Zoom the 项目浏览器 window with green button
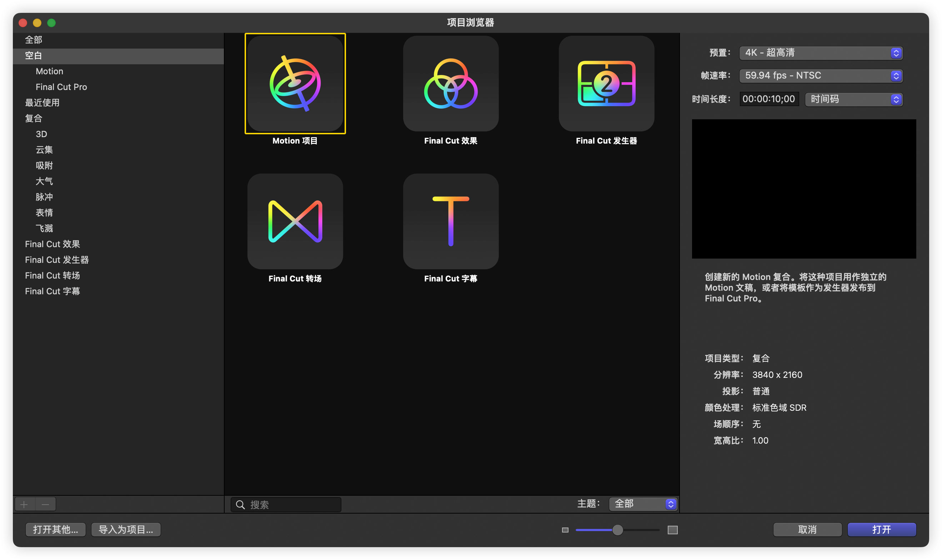Image resolution: width=942 pixels, height=560 pixels. pyautogui.click(x=51, y=22)
